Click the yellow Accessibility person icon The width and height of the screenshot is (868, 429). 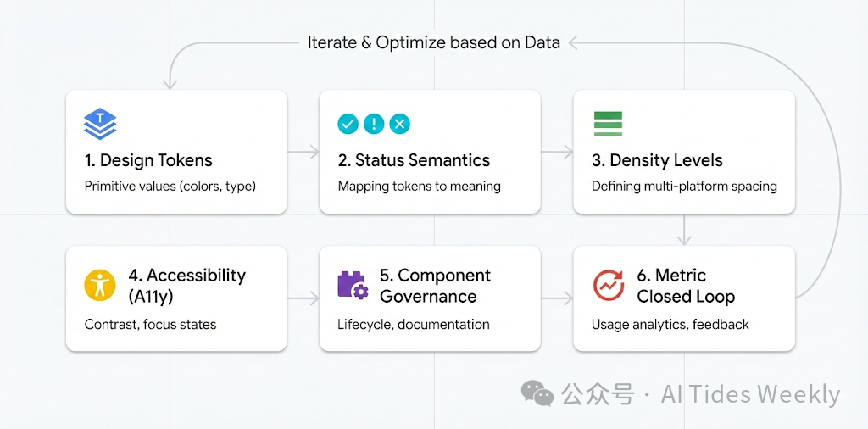point(100,285)
